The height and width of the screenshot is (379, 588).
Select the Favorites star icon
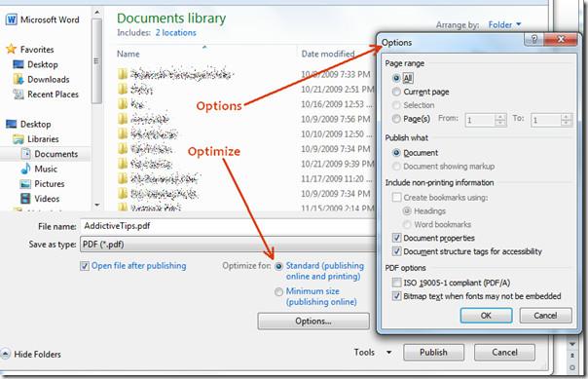[x=12, y=49]
